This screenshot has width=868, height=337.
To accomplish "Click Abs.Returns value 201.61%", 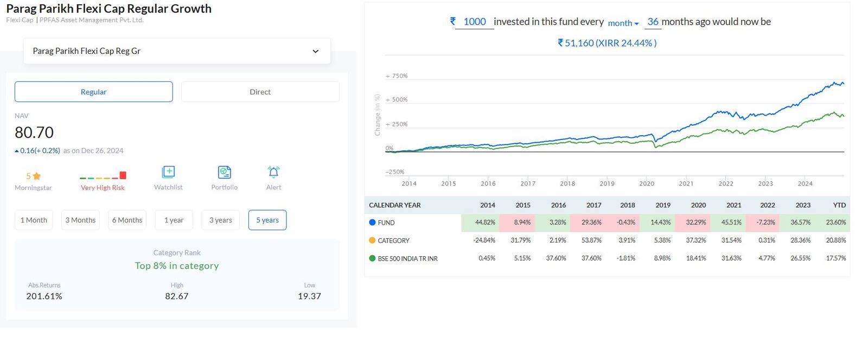I will point(44,296).
